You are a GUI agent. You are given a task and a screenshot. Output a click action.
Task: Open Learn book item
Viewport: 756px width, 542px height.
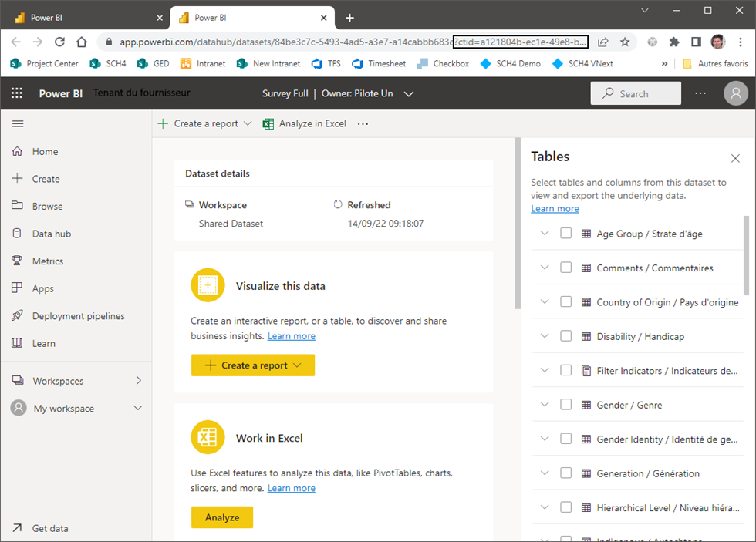[44, 344]
